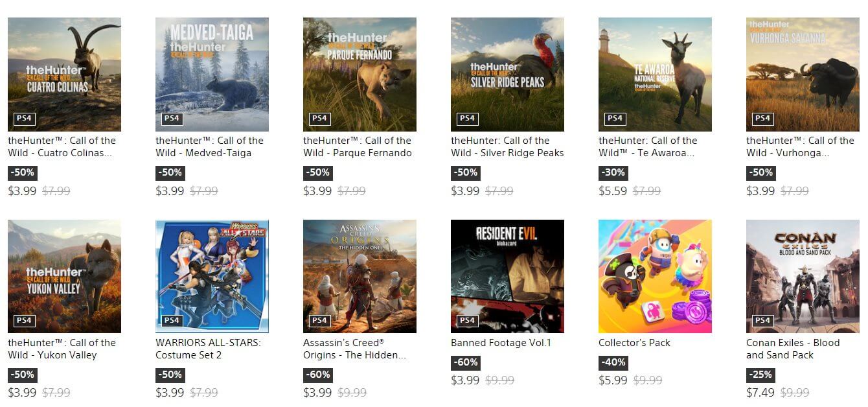
Task: Select the Parque Fernando cover art
Action: tap(360, 75)
